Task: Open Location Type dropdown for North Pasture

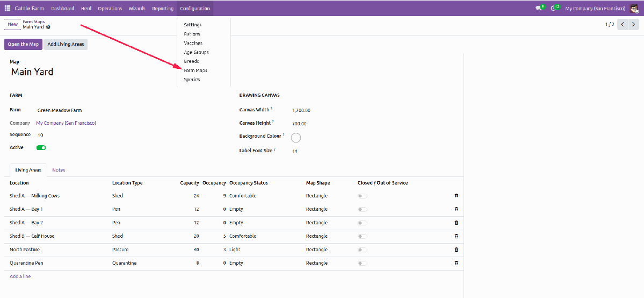Action: [120, 250]
